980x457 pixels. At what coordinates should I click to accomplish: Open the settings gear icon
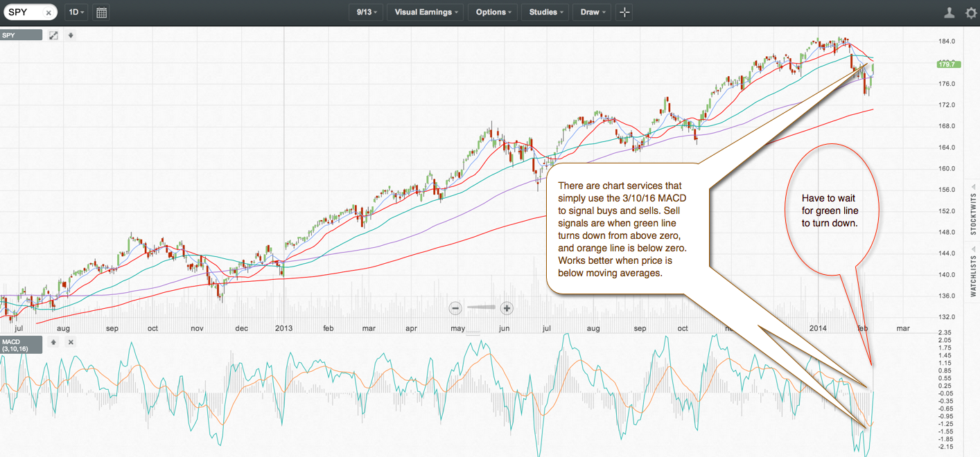[971, 12]
